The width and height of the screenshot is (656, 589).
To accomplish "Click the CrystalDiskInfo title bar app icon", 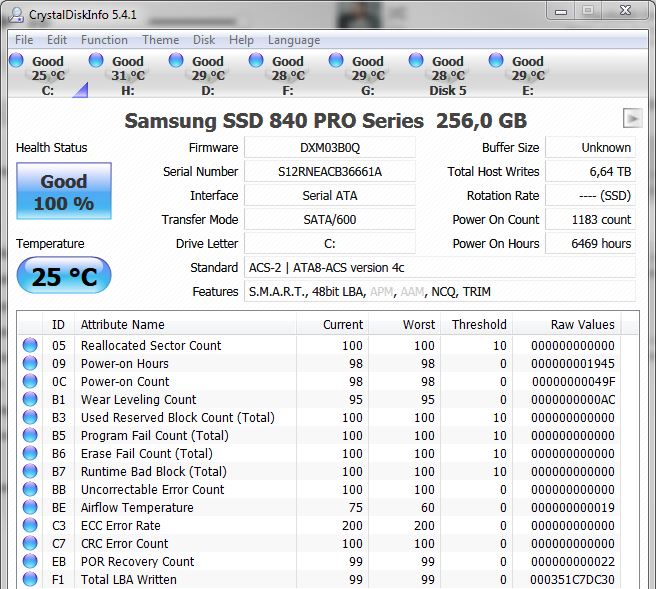I will (16, 15).
